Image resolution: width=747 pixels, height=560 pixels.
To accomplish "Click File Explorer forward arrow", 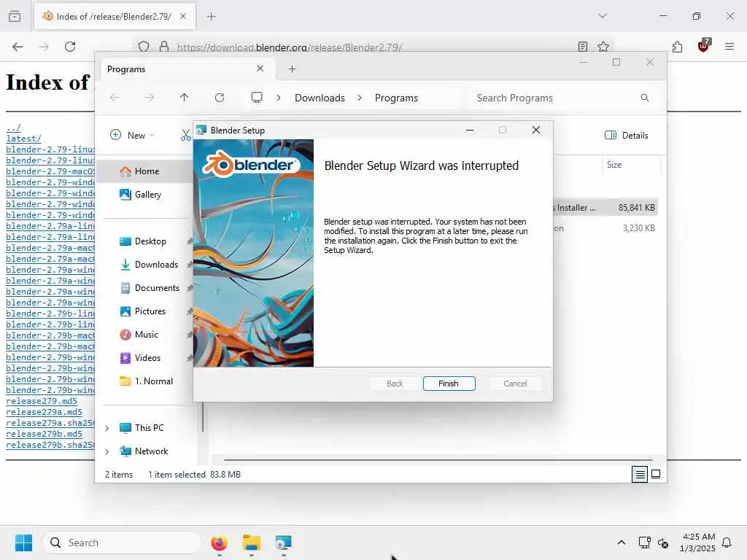I will [x=150, y=98].
